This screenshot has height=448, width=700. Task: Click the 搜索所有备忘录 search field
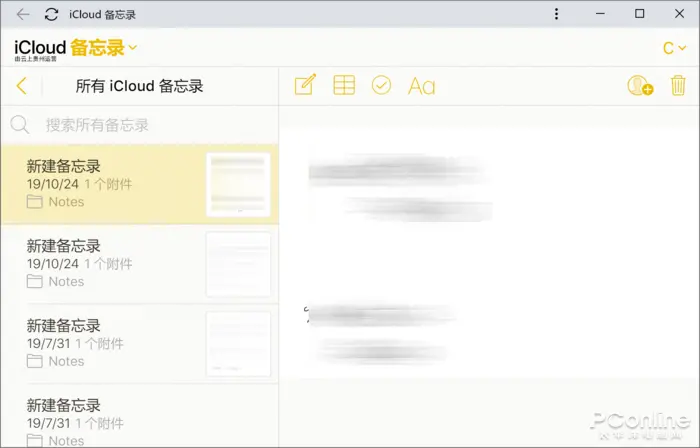(140, 125)
